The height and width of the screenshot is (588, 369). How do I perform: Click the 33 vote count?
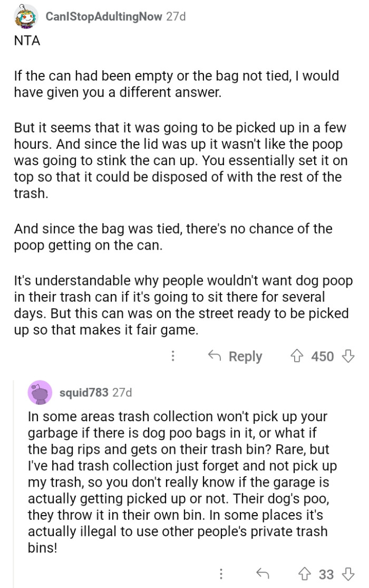(x=326, y=574)
